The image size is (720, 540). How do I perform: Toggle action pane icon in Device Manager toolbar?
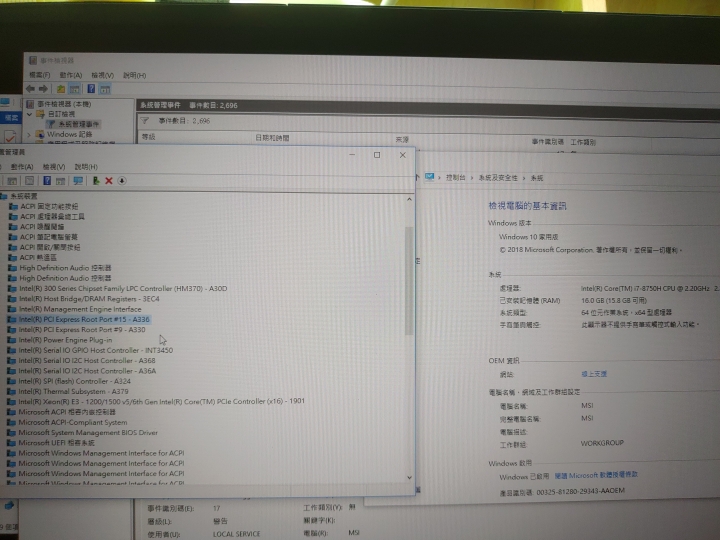[60, 181]
